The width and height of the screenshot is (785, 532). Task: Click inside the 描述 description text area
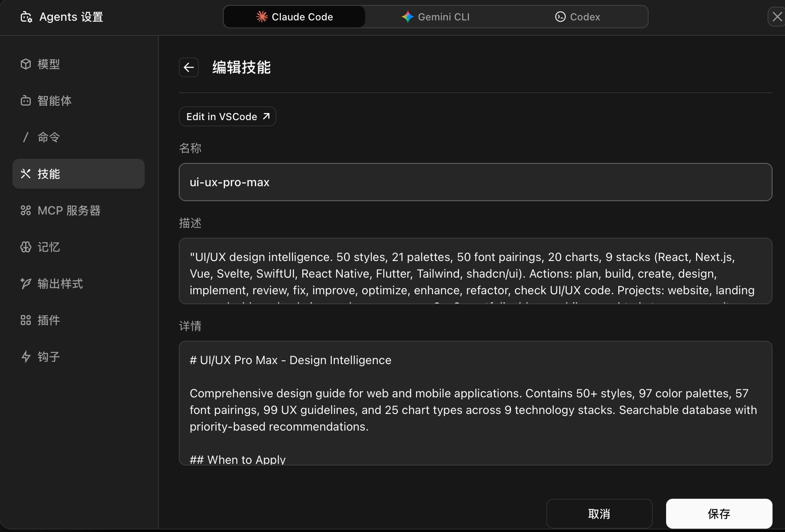tap(475, 271)
